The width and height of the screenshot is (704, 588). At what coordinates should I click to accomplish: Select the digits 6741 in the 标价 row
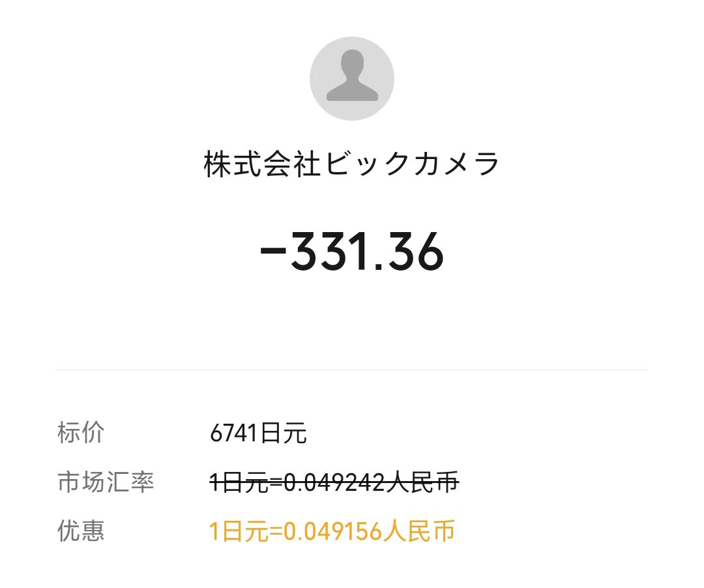click(x=234, y=434)
